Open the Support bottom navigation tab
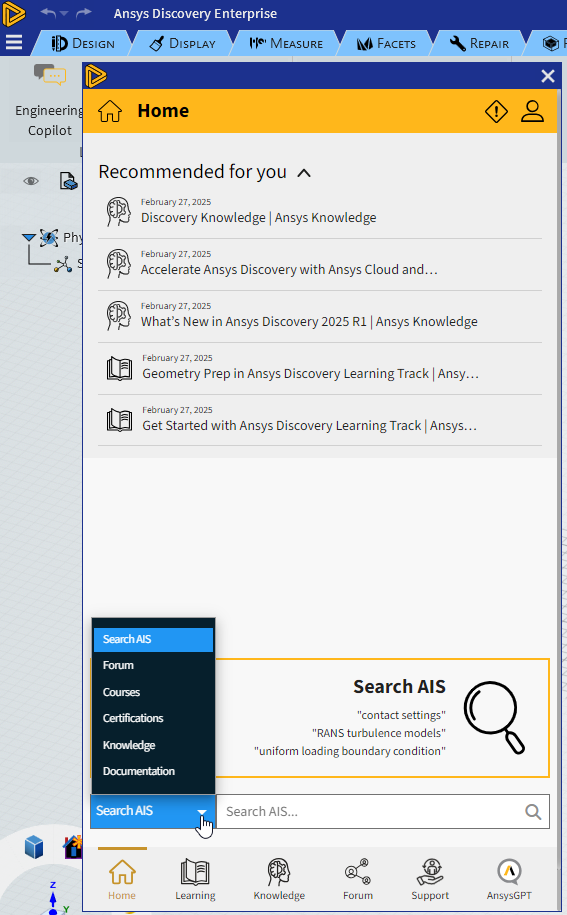The width and height of the screenshot is (567, 915). [x=430, y=879]
